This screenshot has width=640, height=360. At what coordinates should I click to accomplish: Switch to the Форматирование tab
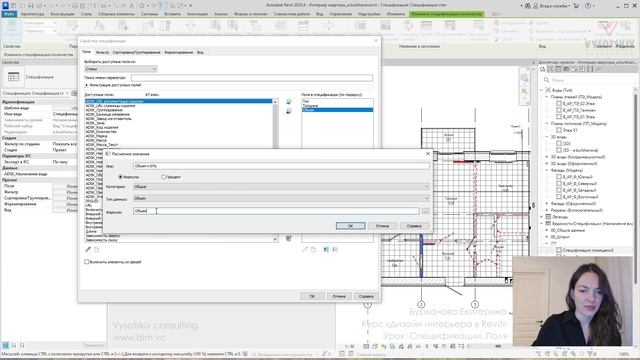pyautogui.click(x=178, y=52)
